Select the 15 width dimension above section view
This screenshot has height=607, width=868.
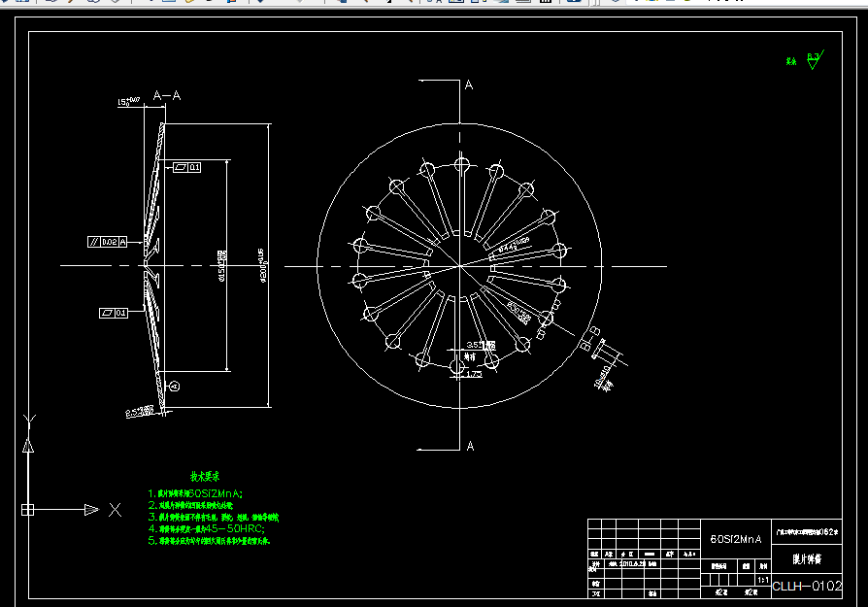pyautogui.click(x=128, y=101)
